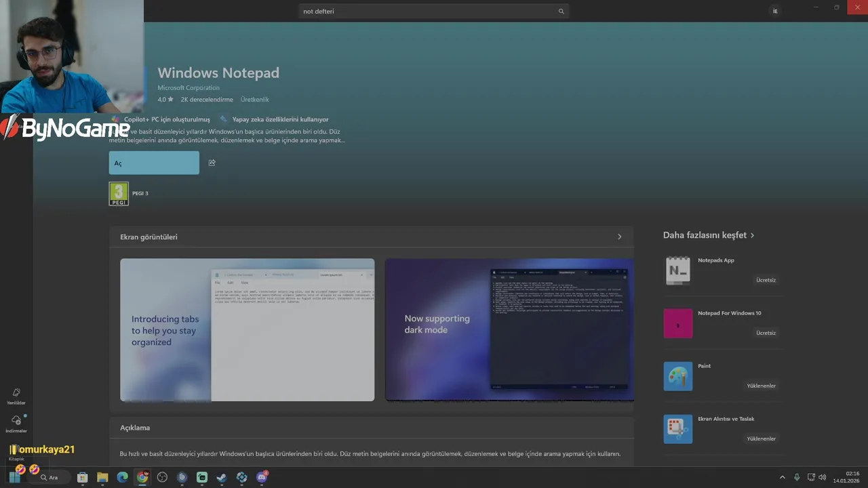This screenshot has width=868, height=488.
Task: Click Ücretsiz button for Notepads App
Action: (x=766, y=280)
